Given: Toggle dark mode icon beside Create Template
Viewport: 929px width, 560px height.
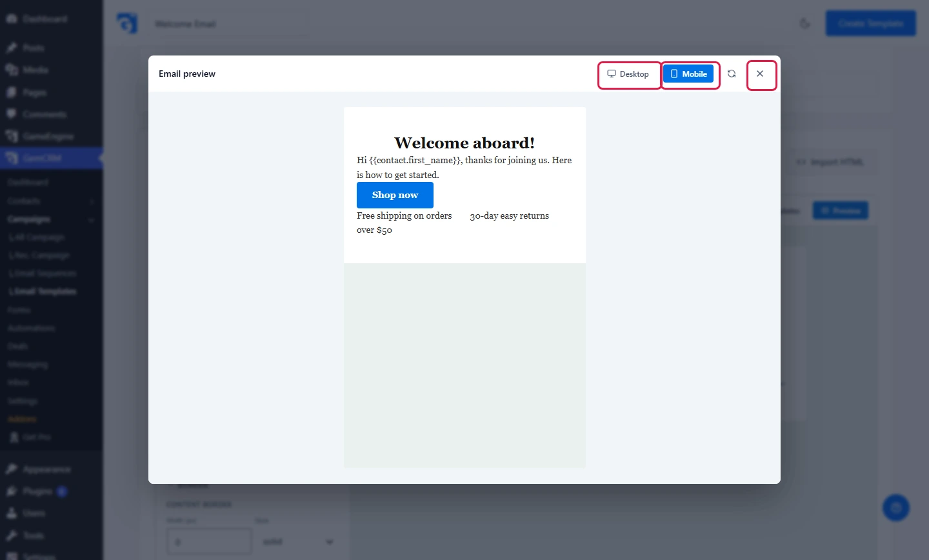Looking at the screenshot, I should click(x=805, y=23).
